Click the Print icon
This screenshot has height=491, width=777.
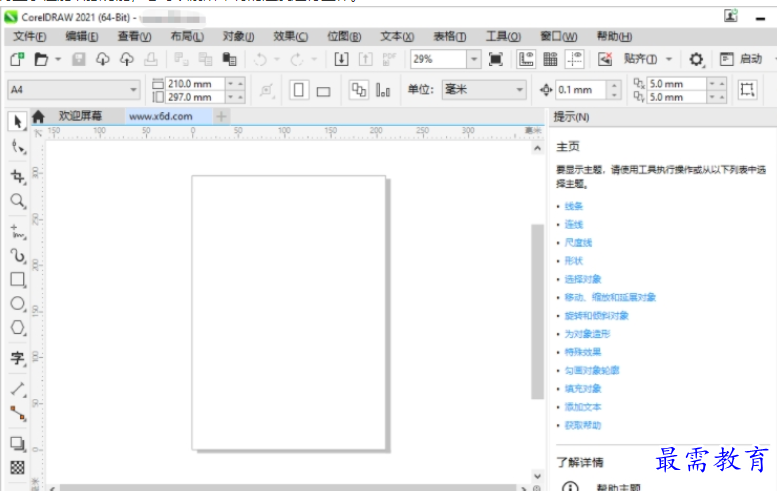[x=151, y=59]
